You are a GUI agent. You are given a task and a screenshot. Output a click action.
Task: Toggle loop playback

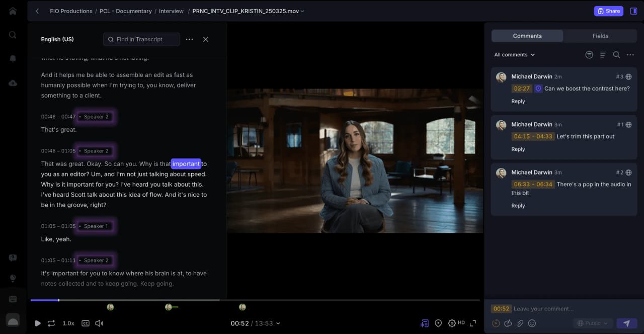(51, 323)
